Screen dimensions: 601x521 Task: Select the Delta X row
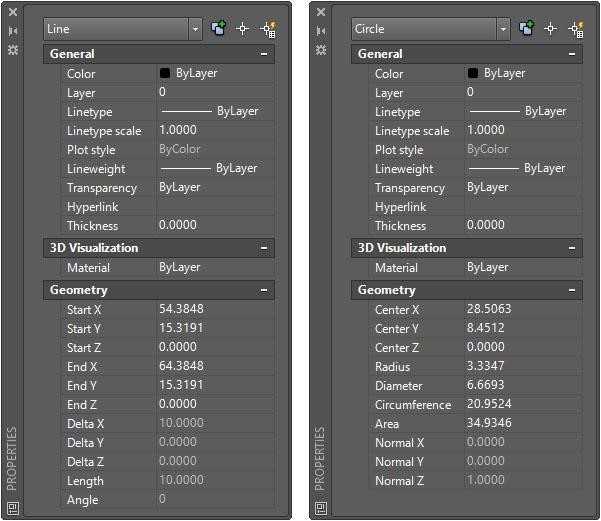coord(169,423)
